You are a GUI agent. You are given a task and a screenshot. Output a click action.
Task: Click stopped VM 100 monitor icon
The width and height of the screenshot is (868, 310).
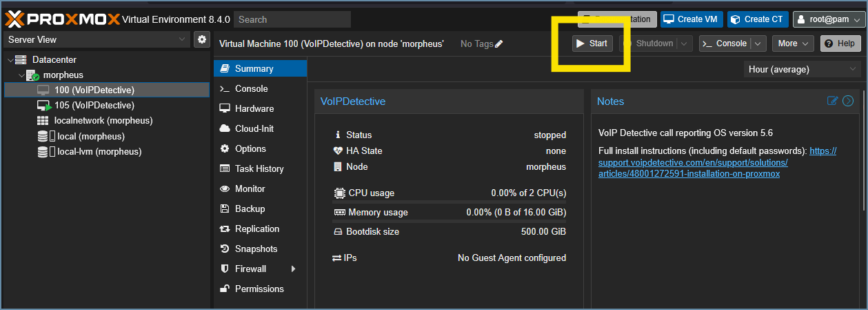(43, 90)
